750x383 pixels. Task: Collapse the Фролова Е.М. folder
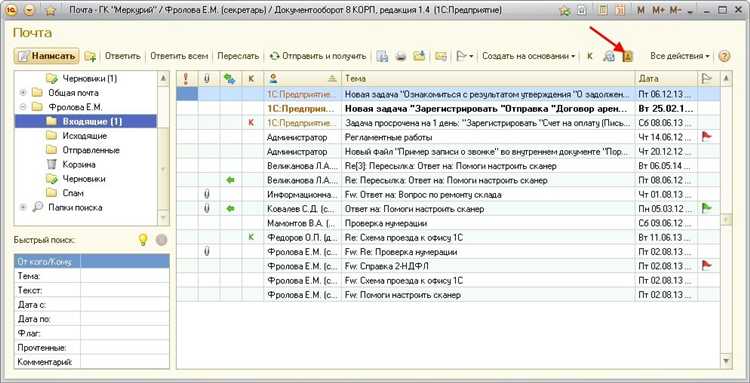pyautogui.click(x=22, y=107)
